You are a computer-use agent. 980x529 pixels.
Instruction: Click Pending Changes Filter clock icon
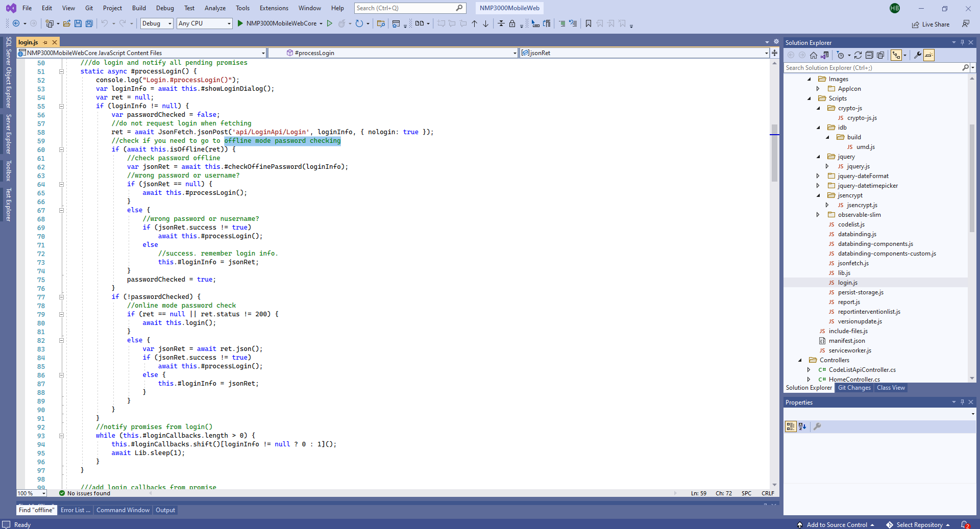(x=841, y=55)
